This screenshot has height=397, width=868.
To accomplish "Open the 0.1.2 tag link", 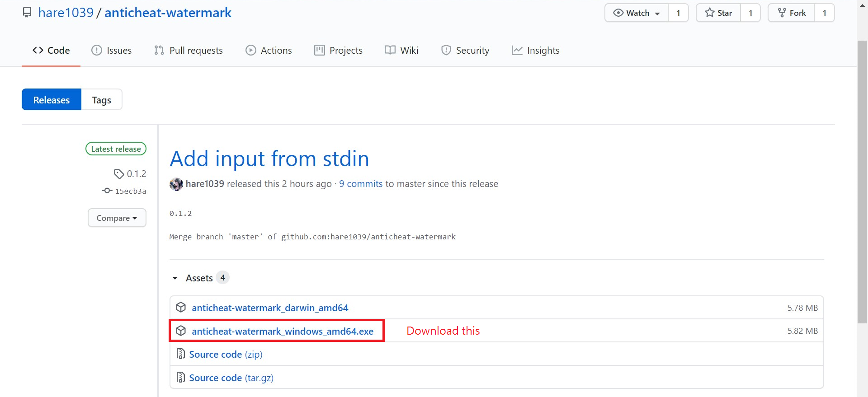I will (137, 174).
